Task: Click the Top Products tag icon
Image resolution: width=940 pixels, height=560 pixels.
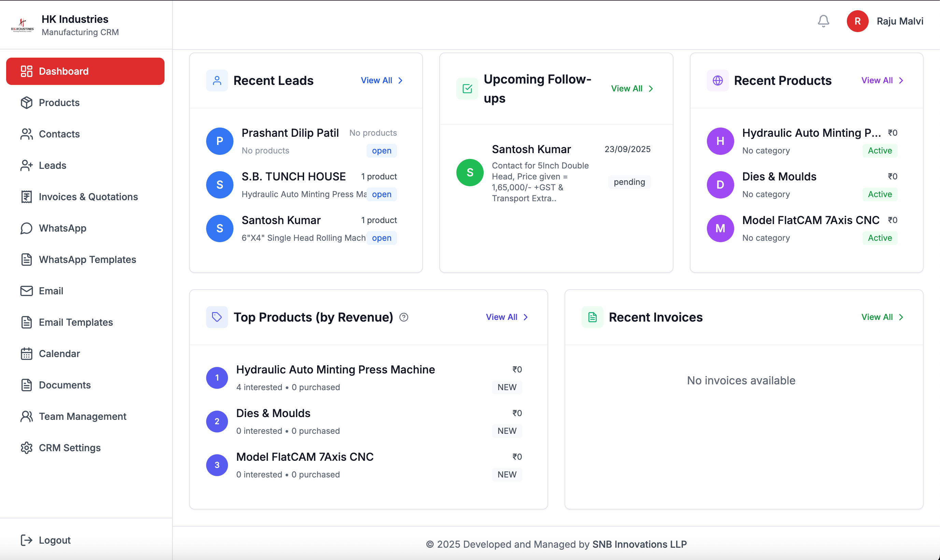Action: (x=217, y=317)
